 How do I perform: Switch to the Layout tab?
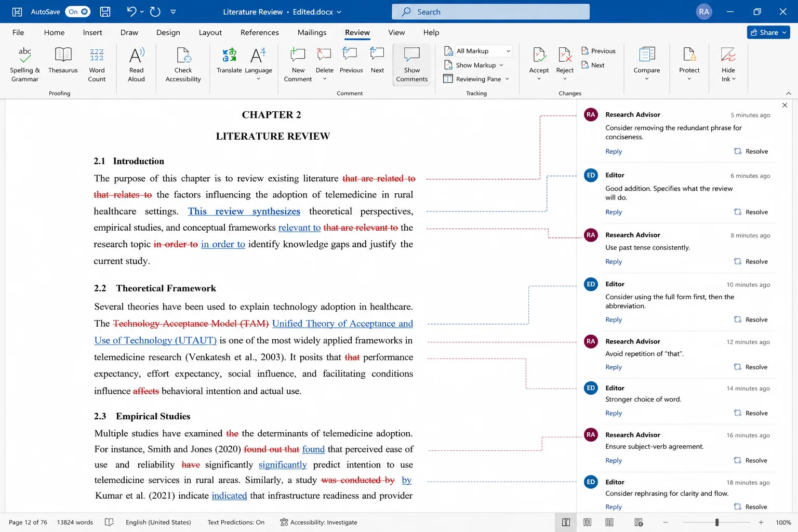[210, 33]
